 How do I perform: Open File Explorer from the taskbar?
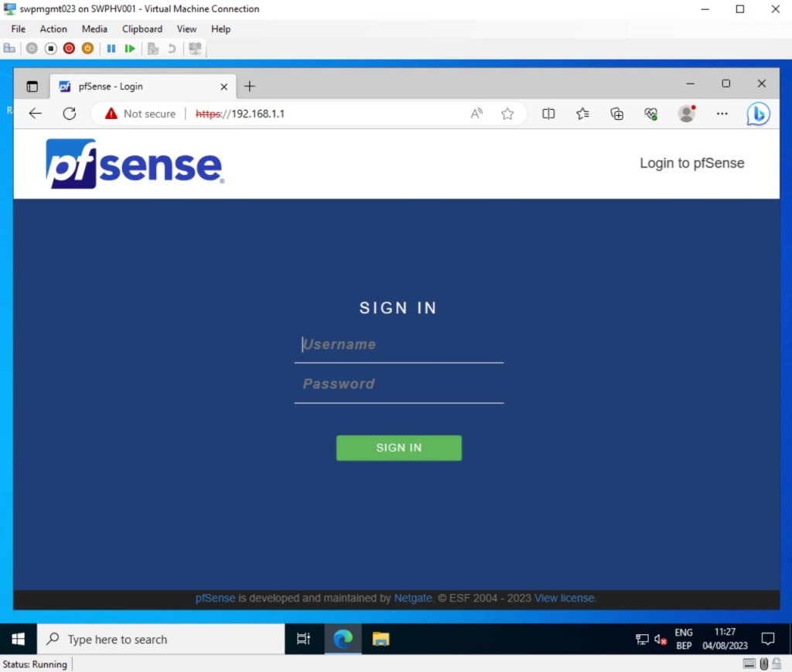click(381, 640)
